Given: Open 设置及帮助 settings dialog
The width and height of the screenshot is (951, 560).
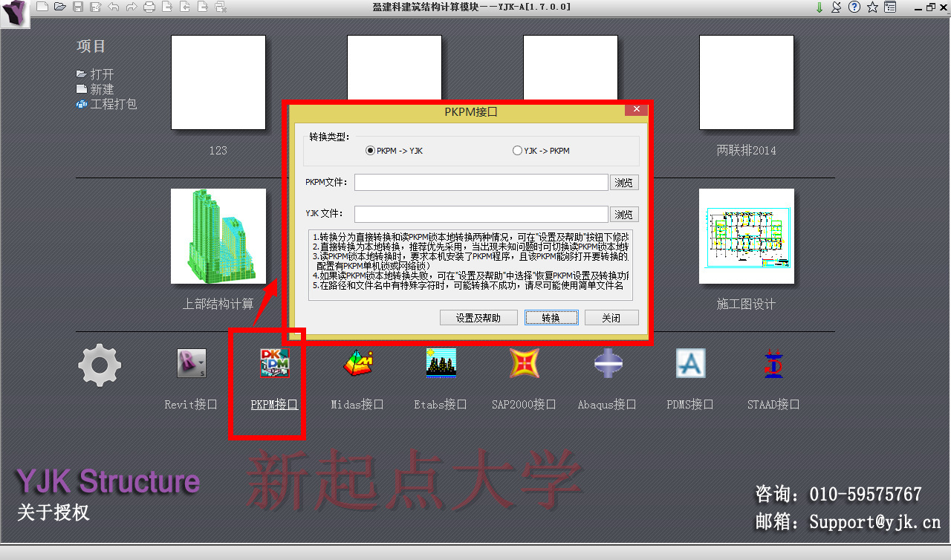Looking at the screenshot, I should (x=478, y=317).
